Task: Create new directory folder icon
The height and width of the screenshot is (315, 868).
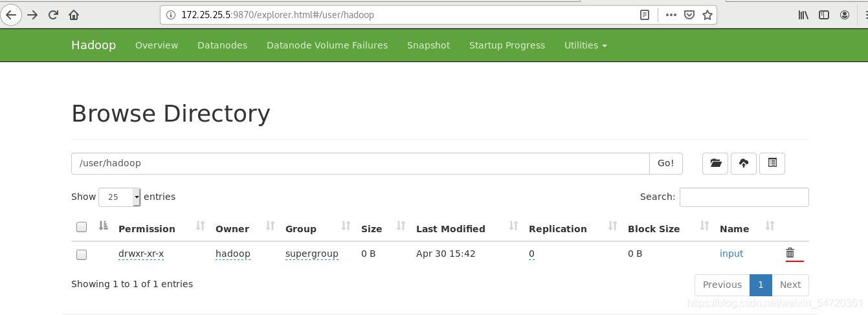Action: point(715,164)
